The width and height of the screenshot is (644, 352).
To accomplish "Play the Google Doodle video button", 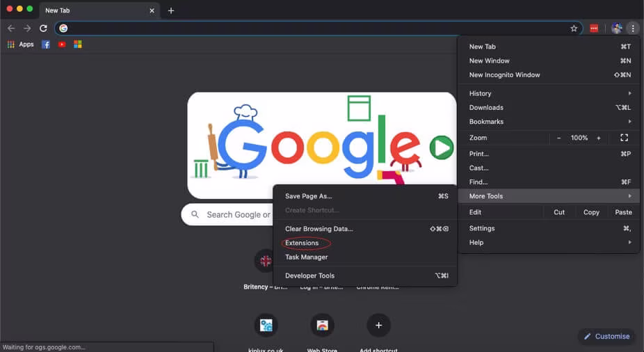I will [x=442, y=147].
